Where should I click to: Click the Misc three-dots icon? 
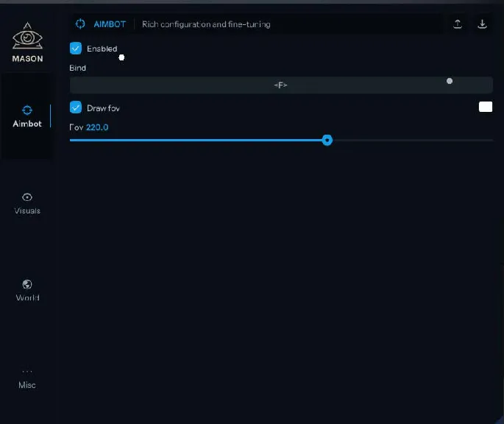[27, 372]
